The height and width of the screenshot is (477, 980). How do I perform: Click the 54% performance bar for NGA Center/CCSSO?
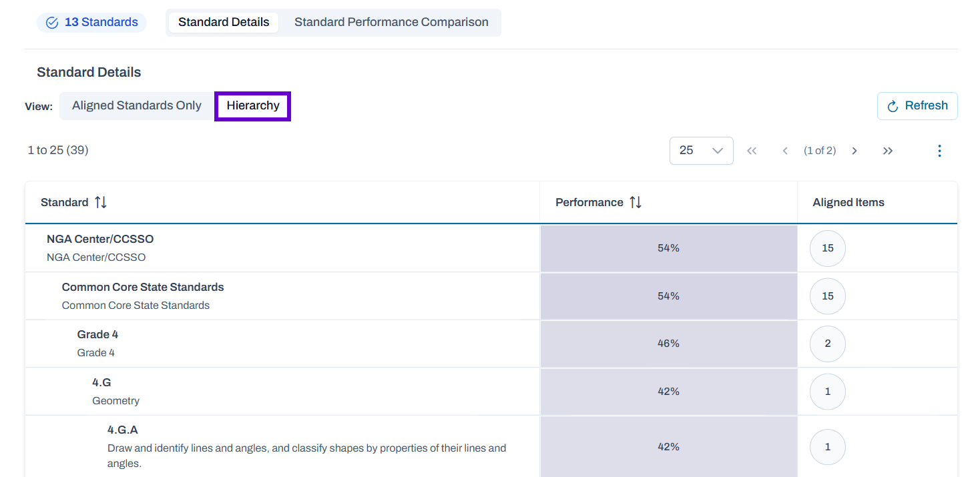click(x=668, y=248)
